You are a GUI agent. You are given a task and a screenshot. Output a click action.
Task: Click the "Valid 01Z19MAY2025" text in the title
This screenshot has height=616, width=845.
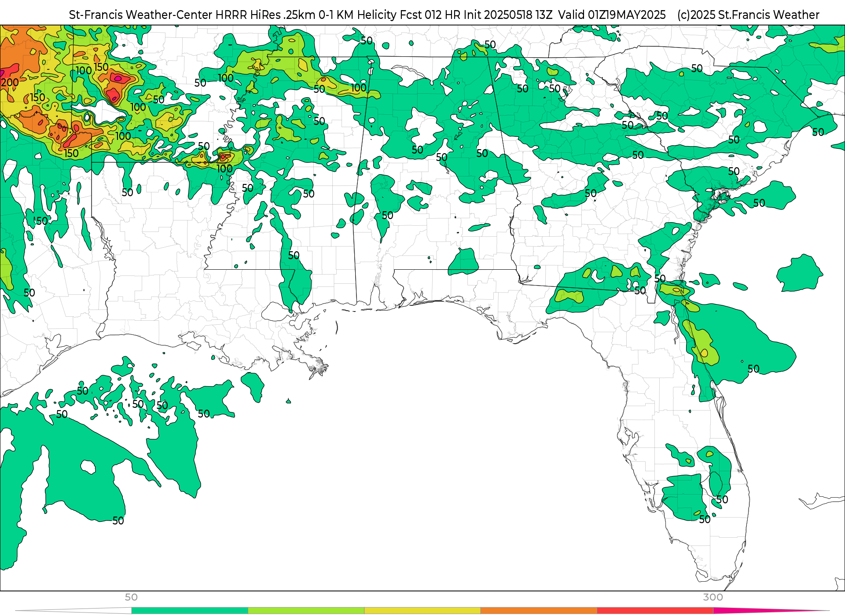point(612,15)
